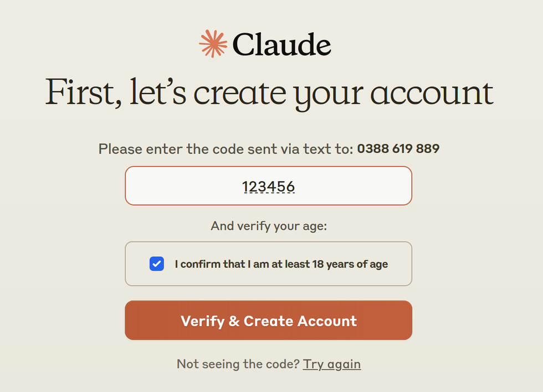The height and width of the screenshot is (392, 543).
Task: Click the word 'Account' on the orange button
Action: [327, 321]
